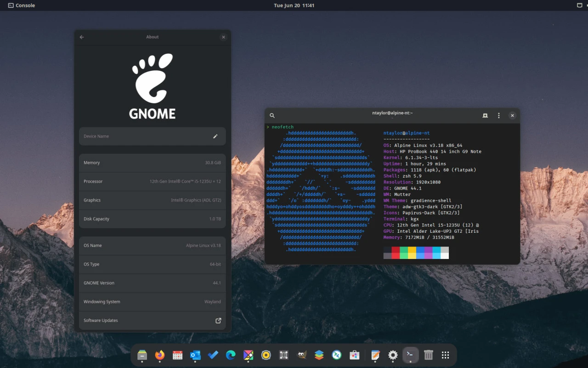Launch Microsoft To Do from the dock

coord(213,355)
